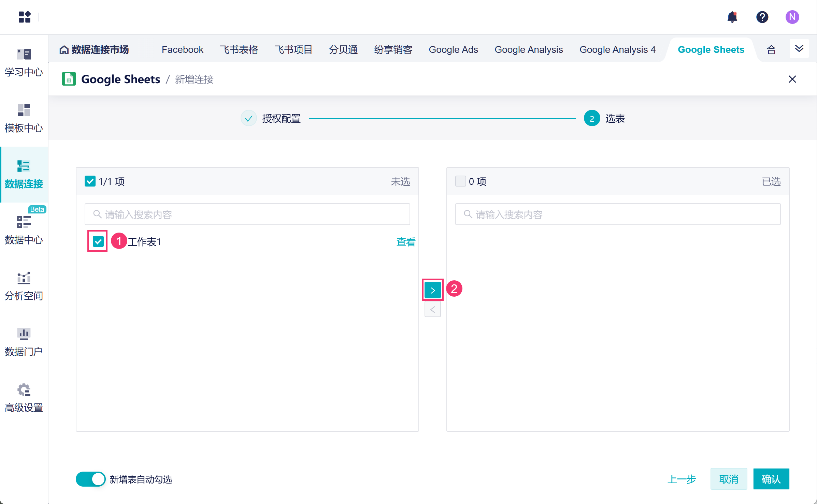
Task: Click the left arrow transfer button
Action: (x=432, y=310)
